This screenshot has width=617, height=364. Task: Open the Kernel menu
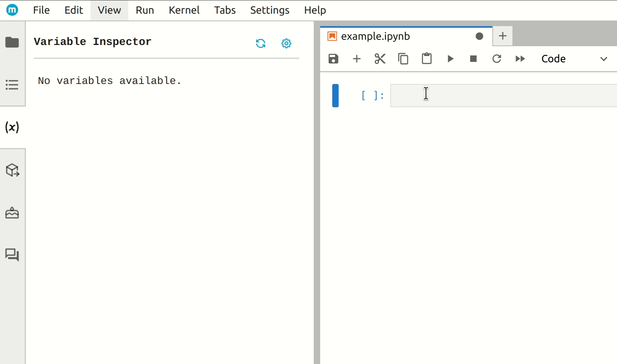[x=184, y=10]
